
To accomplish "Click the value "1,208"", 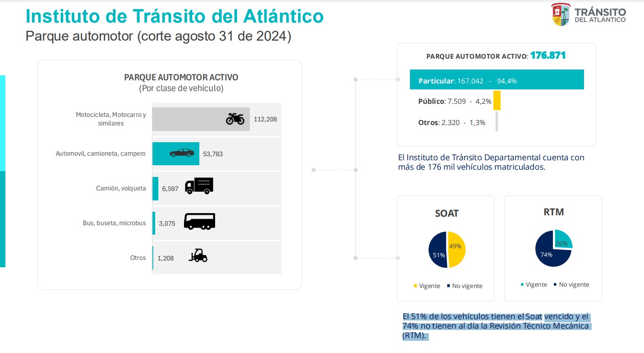I will point(166,259).
